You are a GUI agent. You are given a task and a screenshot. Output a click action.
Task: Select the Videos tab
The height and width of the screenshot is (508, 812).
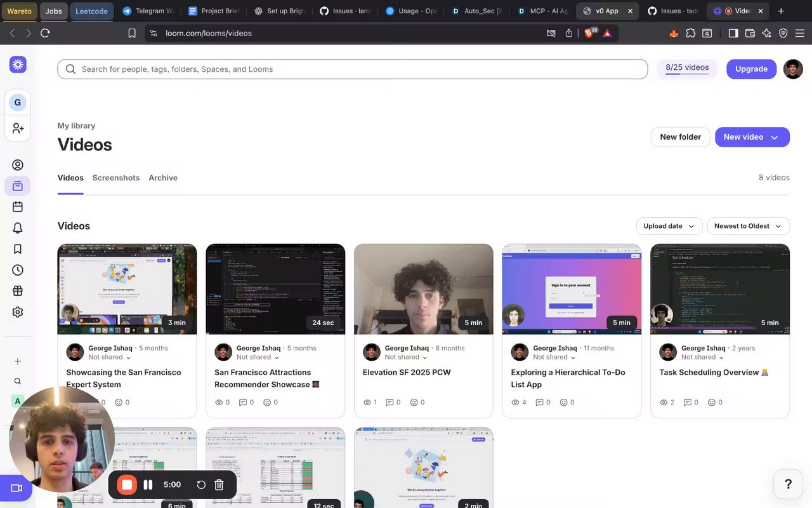(70, 178)
